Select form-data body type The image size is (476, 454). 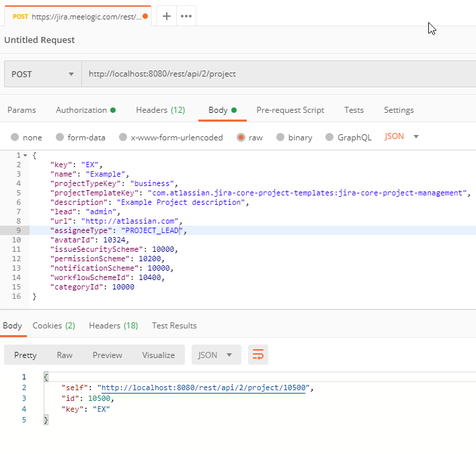tap(60, 137)
